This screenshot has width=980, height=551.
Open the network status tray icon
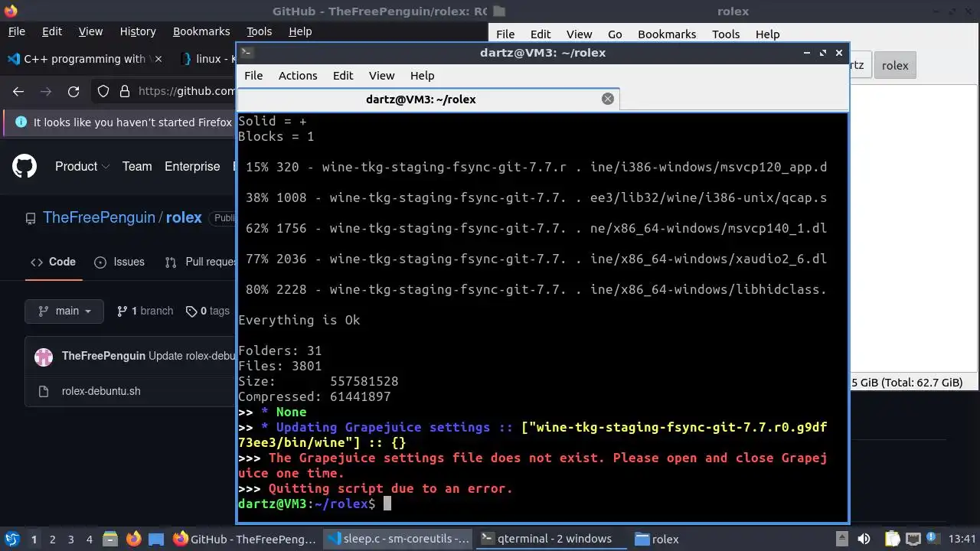tap(913, 539)
